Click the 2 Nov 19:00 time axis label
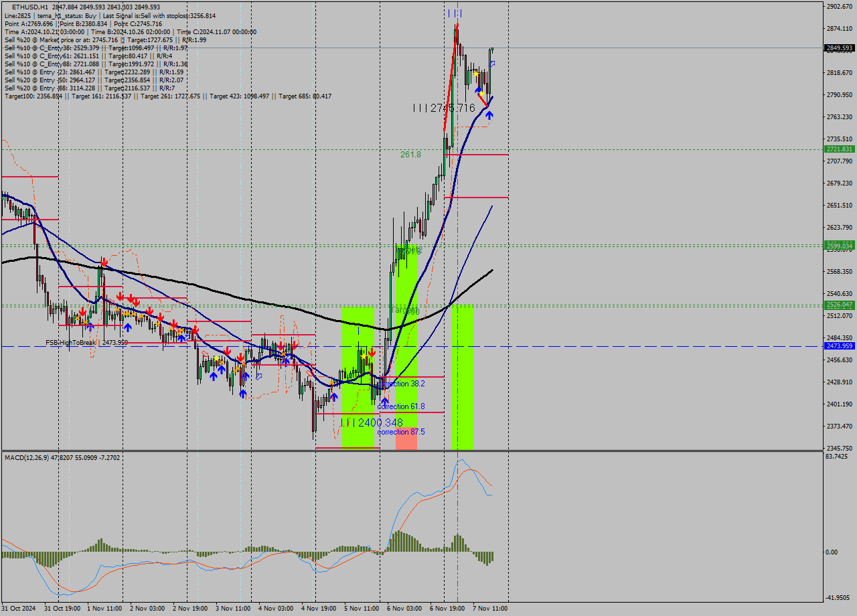The image size is (857, 616). pyautogui.click(x=190, y=609)
